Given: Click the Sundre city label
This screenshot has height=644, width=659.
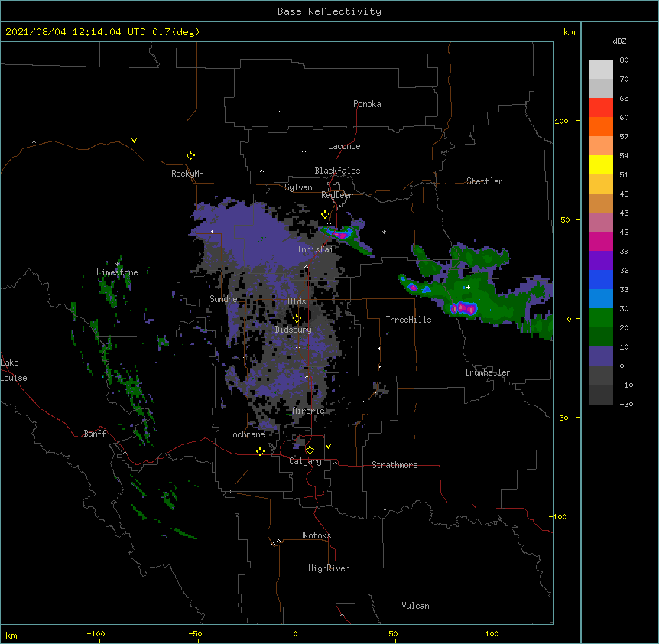Looking at the screenshot, I should tap(223, 299).
